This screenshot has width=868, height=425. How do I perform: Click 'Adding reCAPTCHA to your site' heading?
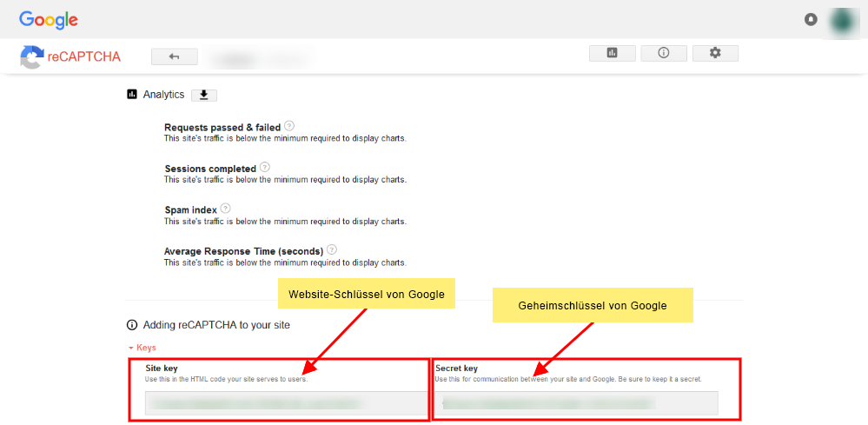[x=216, y=325]
